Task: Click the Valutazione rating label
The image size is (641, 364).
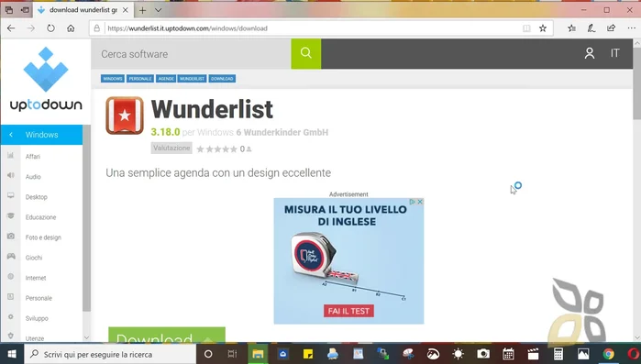Action: click(x=171, y=148)
